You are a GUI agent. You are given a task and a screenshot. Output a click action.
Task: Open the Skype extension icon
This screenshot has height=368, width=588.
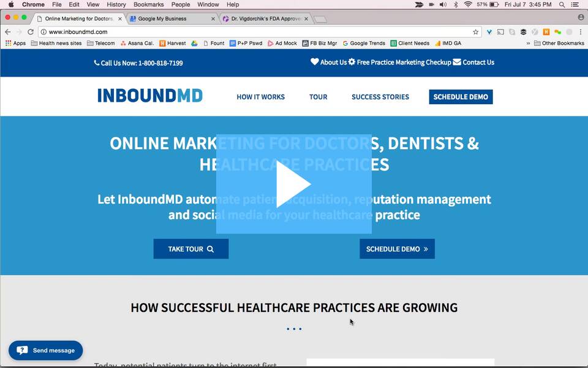512,32
